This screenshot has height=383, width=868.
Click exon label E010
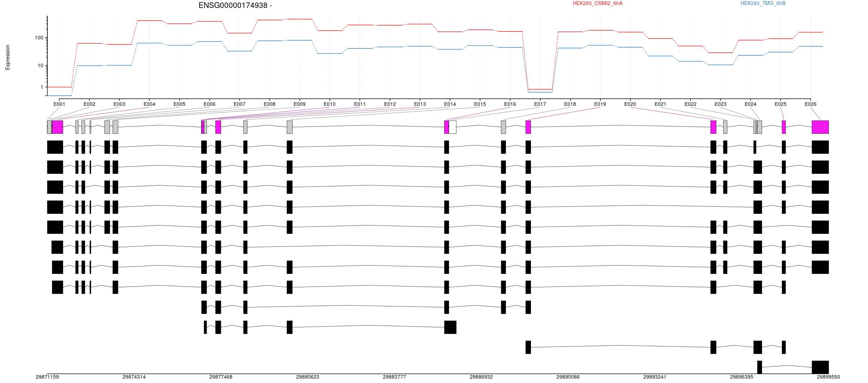coord(329,104)
